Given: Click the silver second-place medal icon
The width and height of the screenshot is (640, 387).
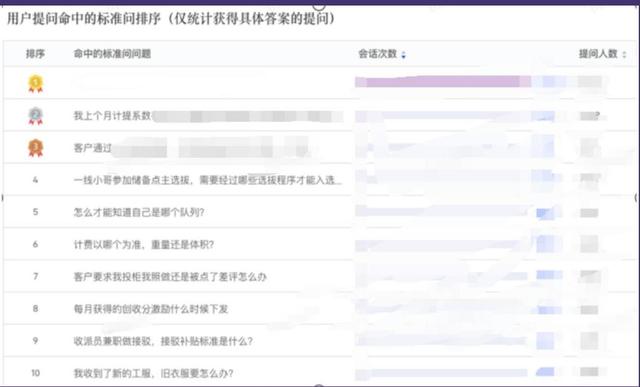Looking at the screenshot, I should tap(36, 116).
